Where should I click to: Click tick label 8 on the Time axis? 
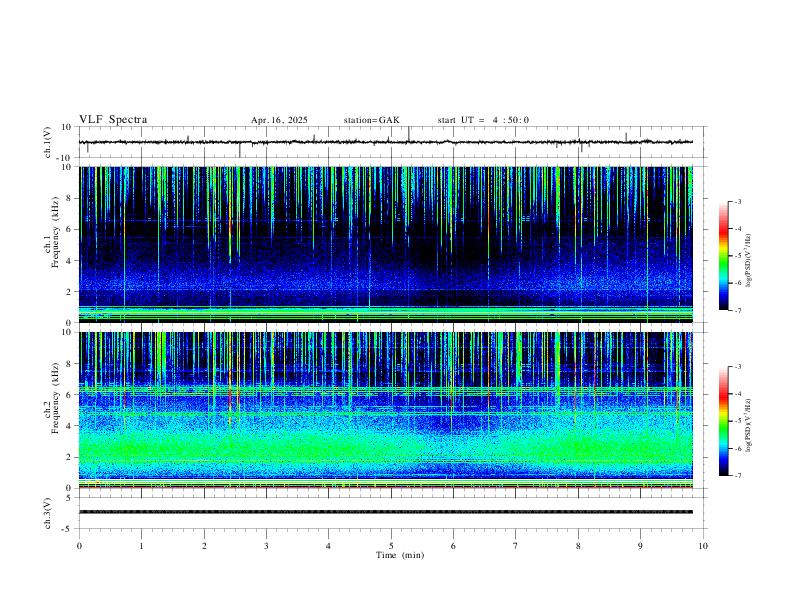click(x=578, y=546)
